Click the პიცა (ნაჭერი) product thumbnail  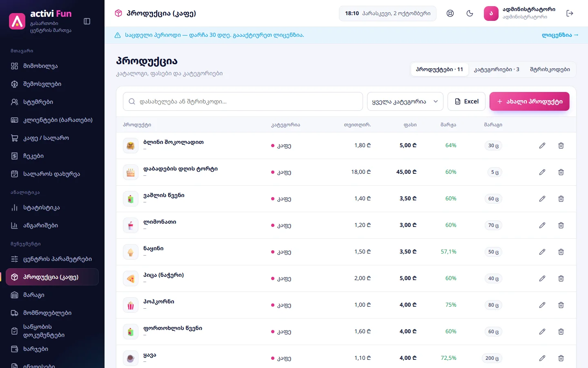(131, 278)
